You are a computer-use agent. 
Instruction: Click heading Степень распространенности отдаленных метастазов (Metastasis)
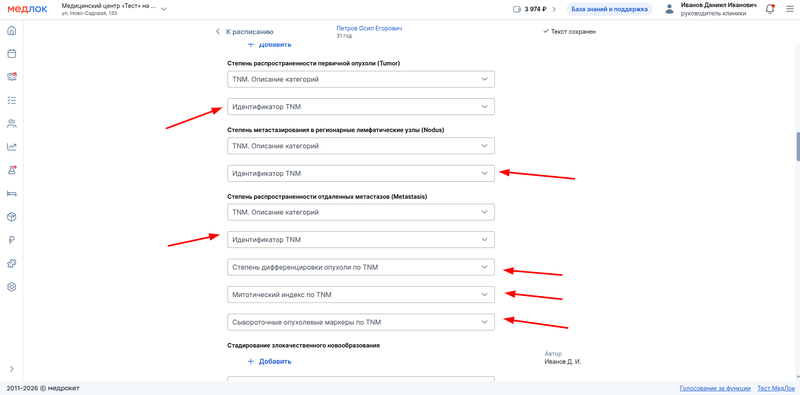[327, 196]
